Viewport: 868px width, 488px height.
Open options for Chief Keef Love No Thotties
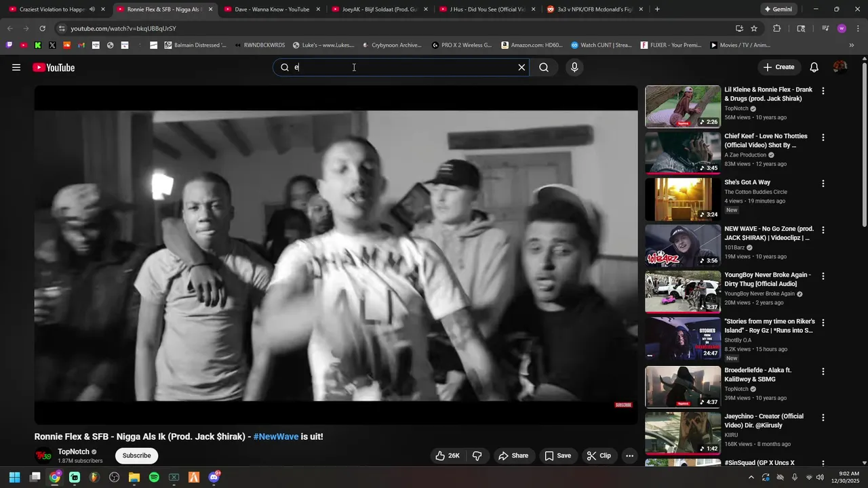tap(823, 137)
